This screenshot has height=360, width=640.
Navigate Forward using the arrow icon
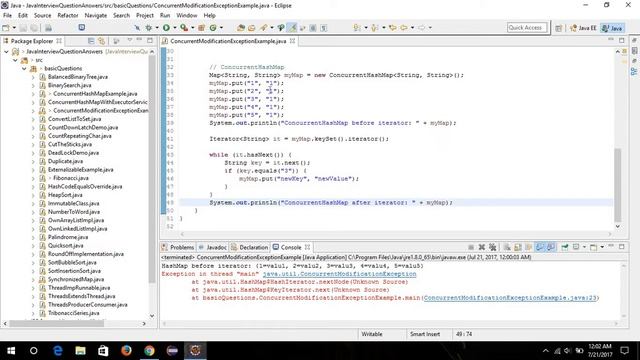coord(422,28)
